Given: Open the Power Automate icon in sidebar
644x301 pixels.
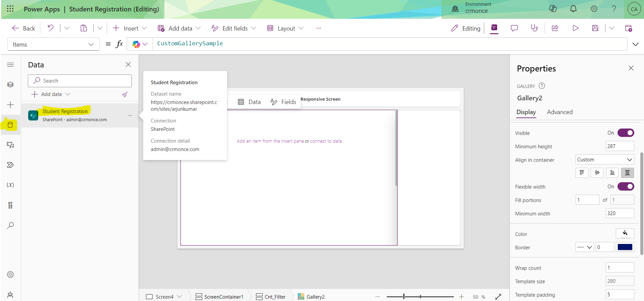Looking at the screenshot, I should coord(10,165).
